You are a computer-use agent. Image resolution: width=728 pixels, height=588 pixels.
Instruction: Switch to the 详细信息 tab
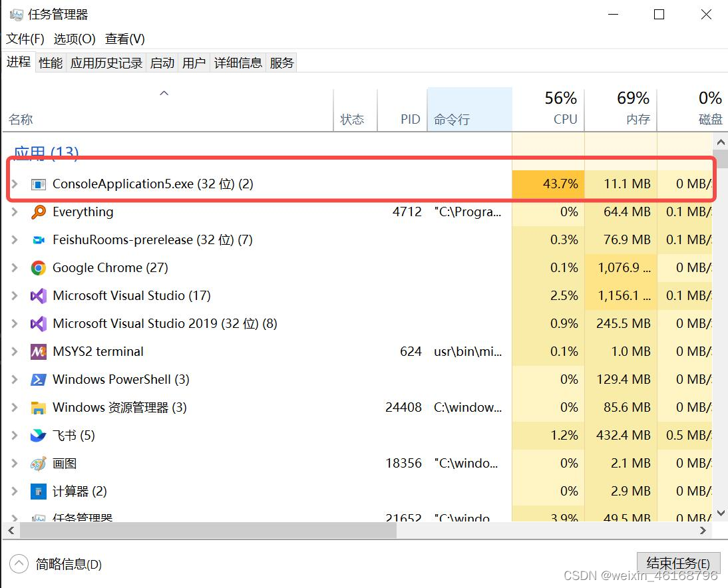pos(238,63)
